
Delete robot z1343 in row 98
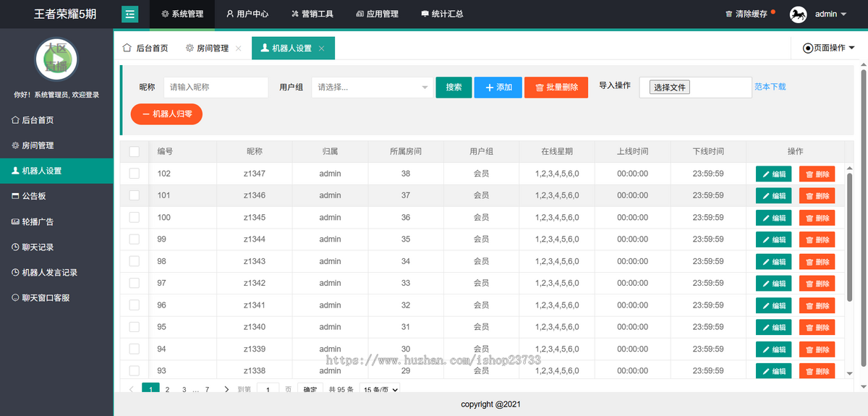pos(817,262)
